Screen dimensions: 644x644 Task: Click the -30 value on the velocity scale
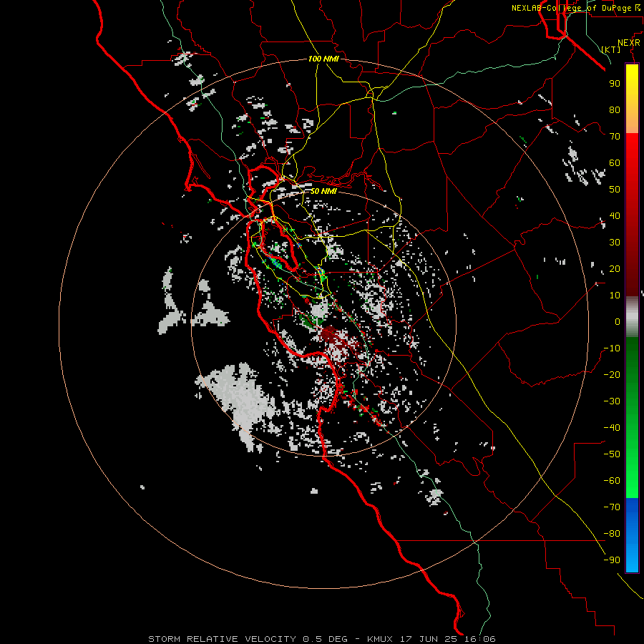click(612, 401)
